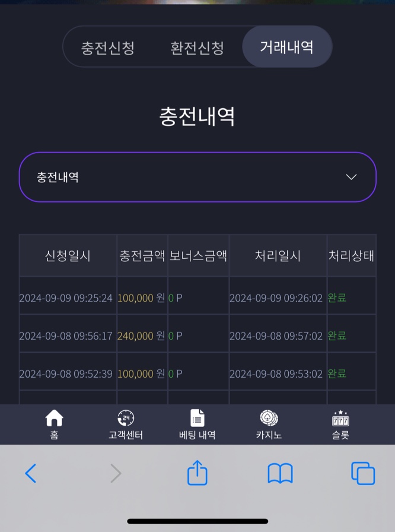
Task: Select row dated 2024-09-09 09:25:24
Action: click(x=197, y=297)
